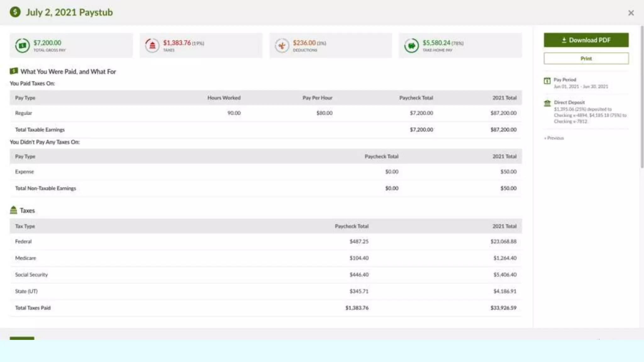Click the red taxes building icon
Screen dimensions: 644x362
click(x=152, y=46)
